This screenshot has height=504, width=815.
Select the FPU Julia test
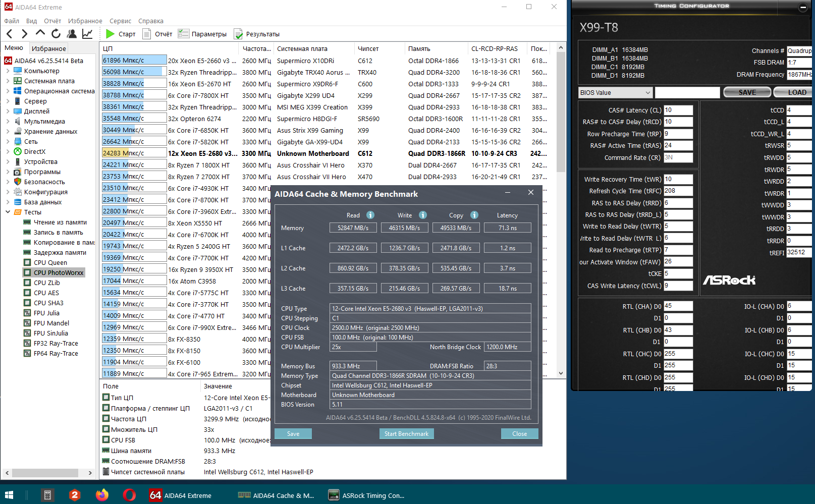pyautogui.click(x=46, y=313)
